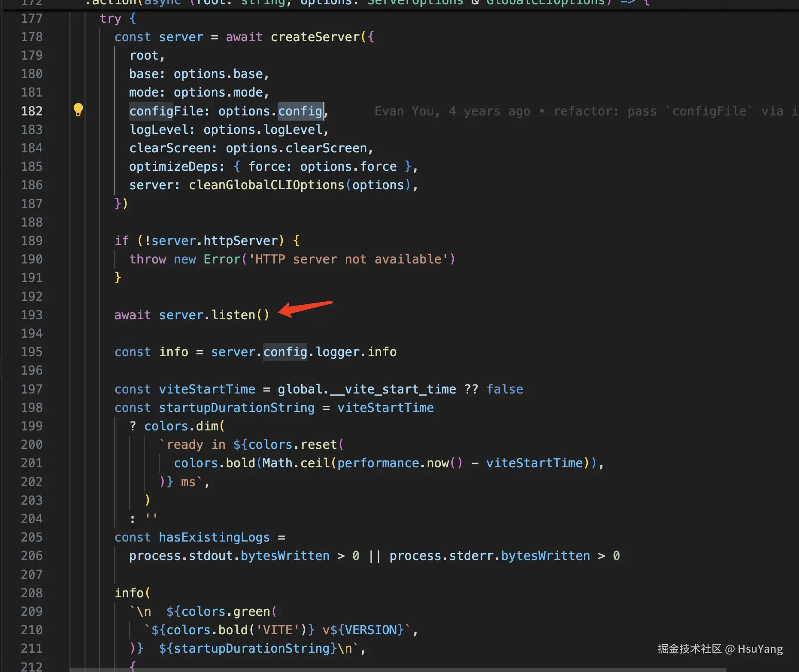Click the 'VITE' string literal
The height and width of the screenshot is (672, 799).
[x=278, y=630]
